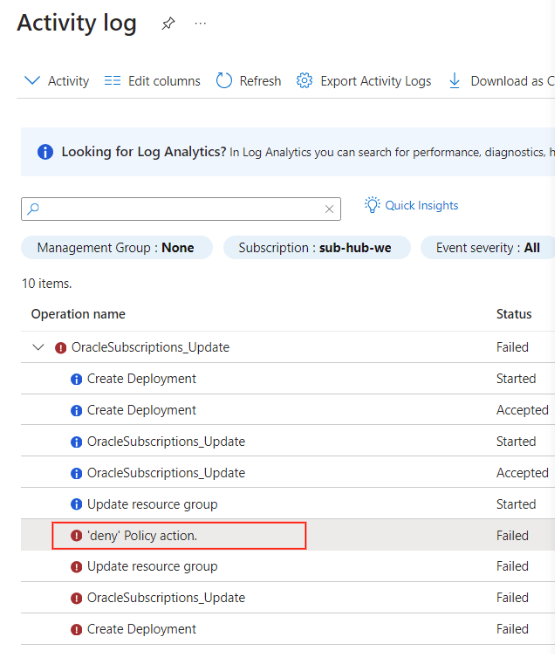Click Started status of Update resource group

(516, 504)
